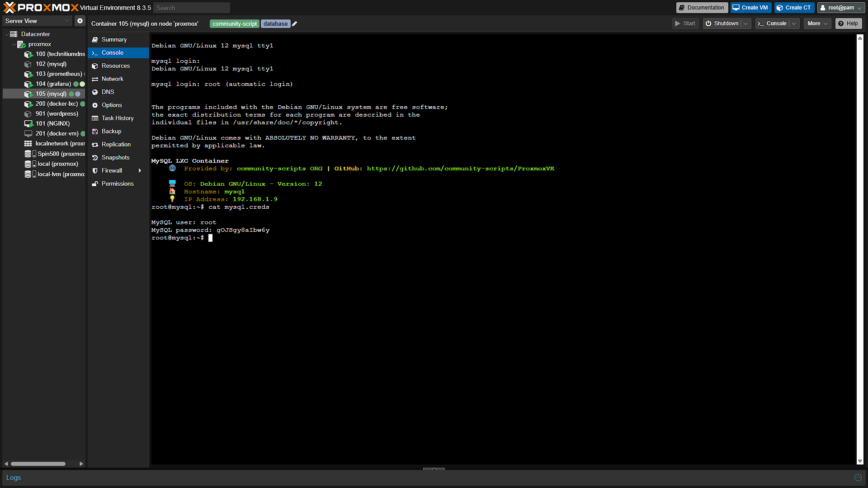Viewport: 868px width, 488px height.
Task: Collapse the Datacenter tree node
Action: tap(6, 34)
